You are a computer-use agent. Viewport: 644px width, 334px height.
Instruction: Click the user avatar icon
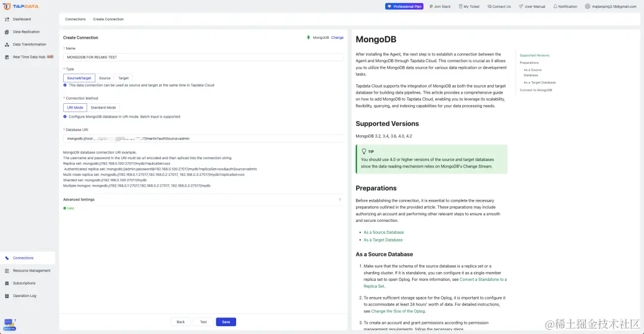point(588,7)
